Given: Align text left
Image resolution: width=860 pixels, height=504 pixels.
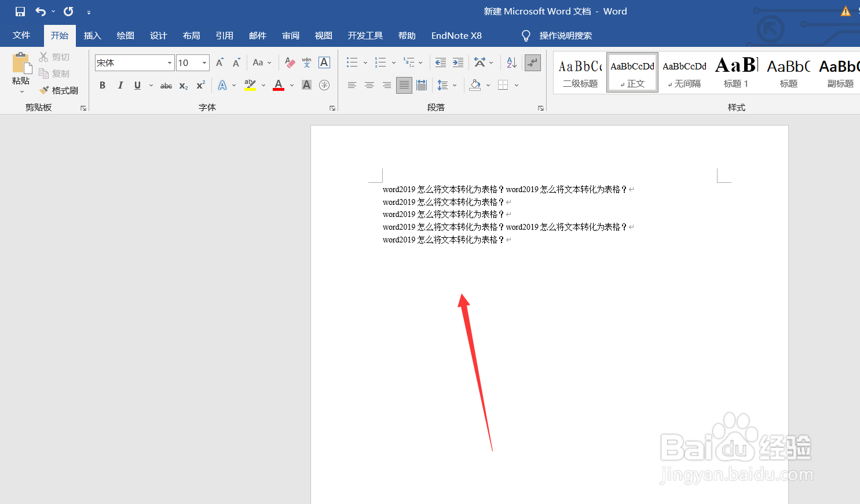Looking at the screenshot, I should coord(352,85).
